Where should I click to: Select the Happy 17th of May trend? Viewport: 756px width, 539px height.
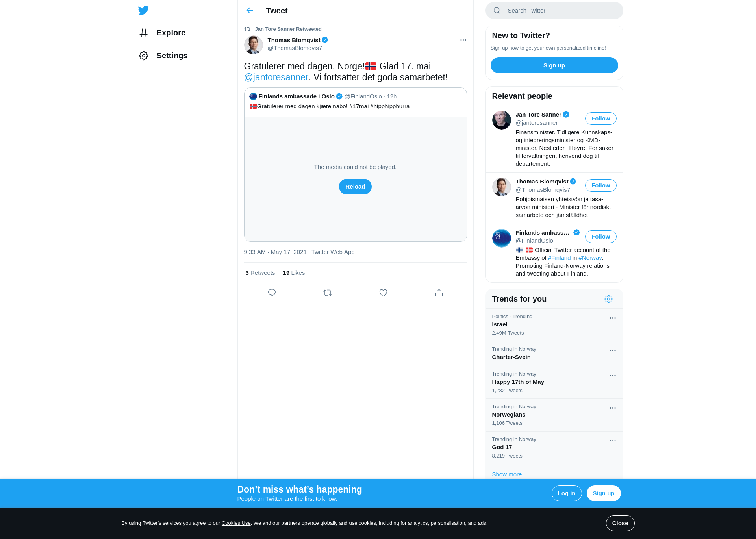pyautogui.click(x=554, y=382)
